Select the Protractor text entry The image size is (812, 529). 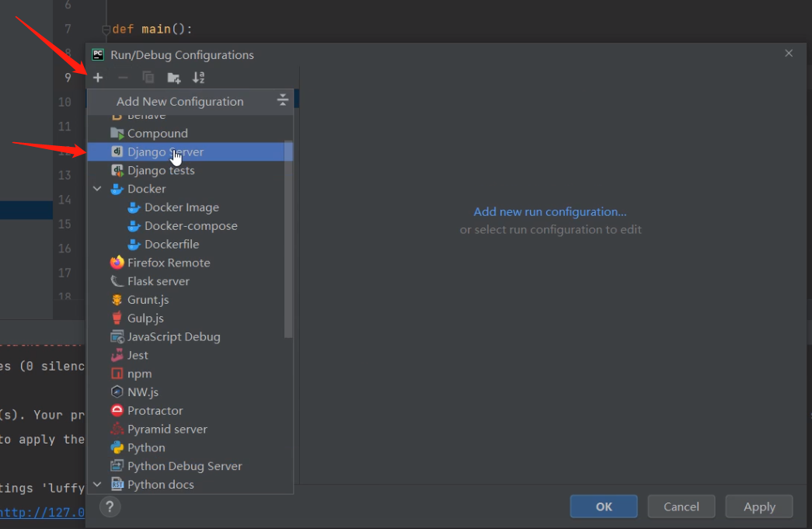[x=155, y=410]
